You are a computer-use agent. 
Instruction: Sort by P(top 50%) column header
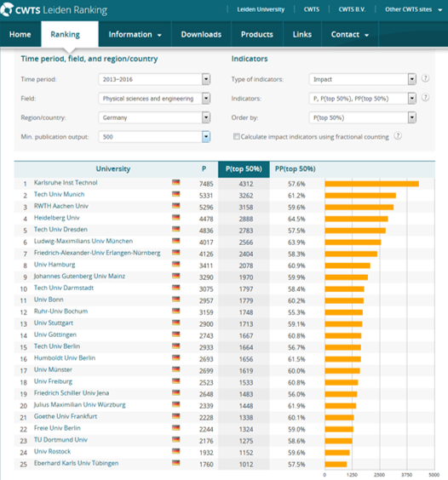pyautogui.click(x=244, y=169)
